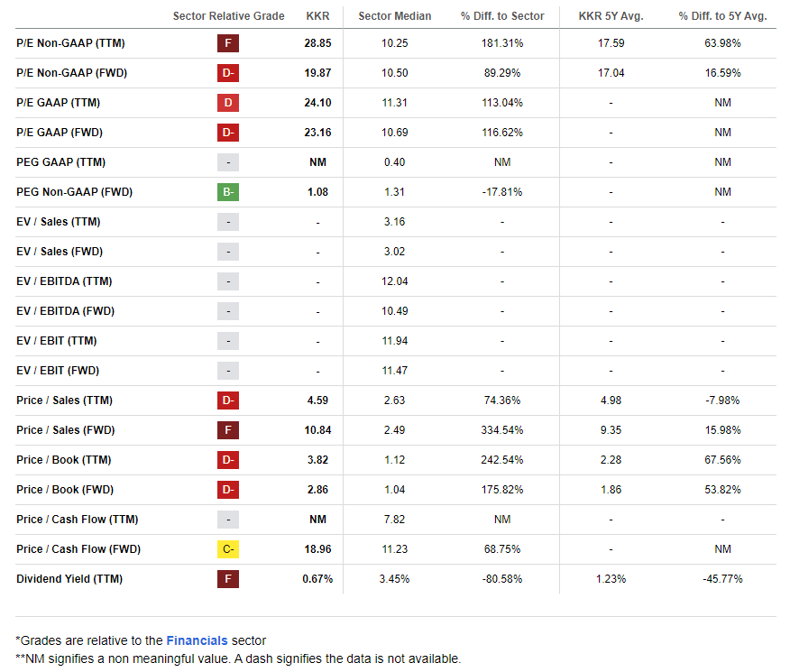
Task: Click the D- grade badge for Price / Sales (TTM)
Action: point(228,400)
